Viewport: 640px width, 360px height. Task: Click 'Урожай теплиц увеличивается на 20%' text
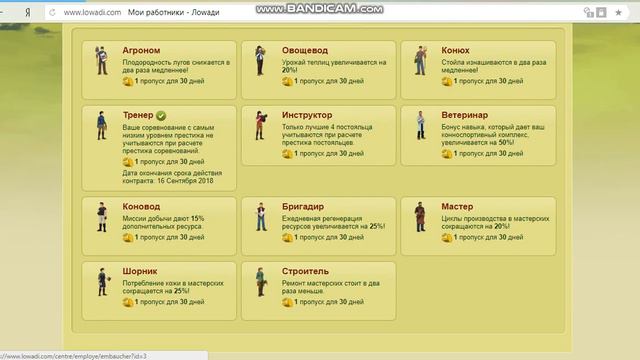pyautogui.click(x=334, y=66)
